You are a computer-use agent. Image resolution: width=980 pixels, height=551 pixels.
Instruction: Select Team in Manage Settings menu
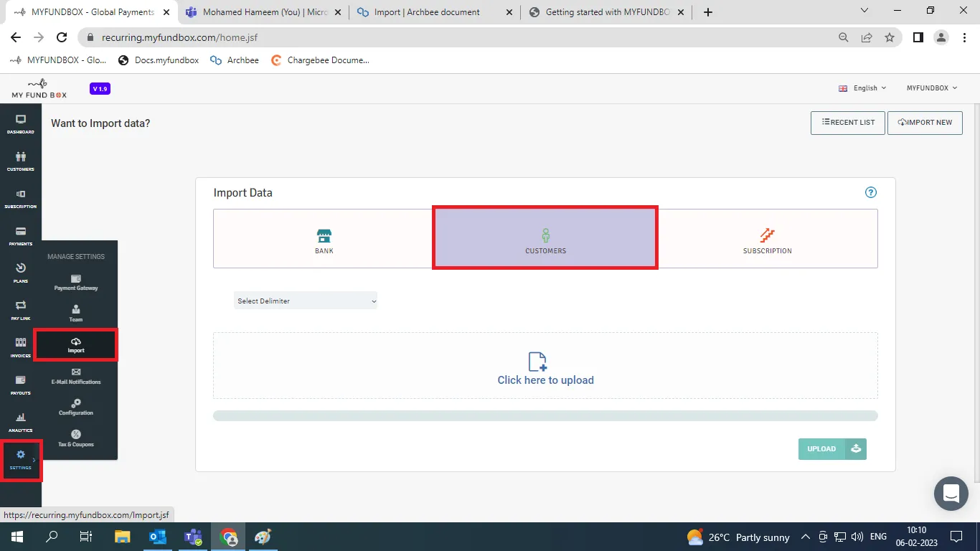[x=76, y=314]
